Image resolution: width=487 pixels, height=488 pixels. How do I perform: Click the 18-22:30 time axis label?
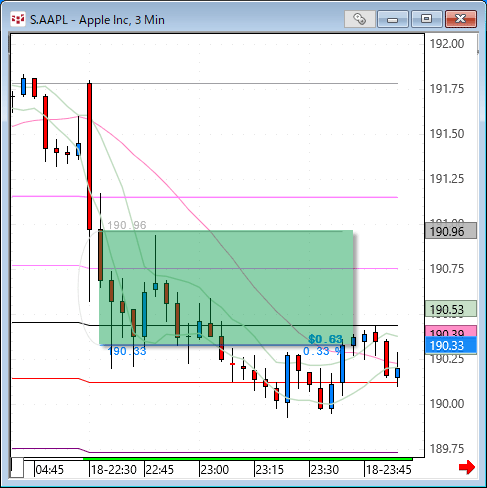tap(114, 470)
